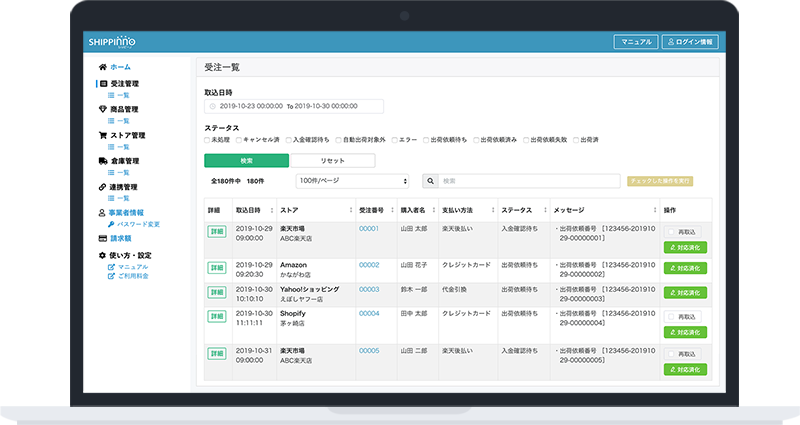This screenshot has width=800, height=425.
Task: Click the diamond icon beside 商品管理
Action: pos(103,109)
